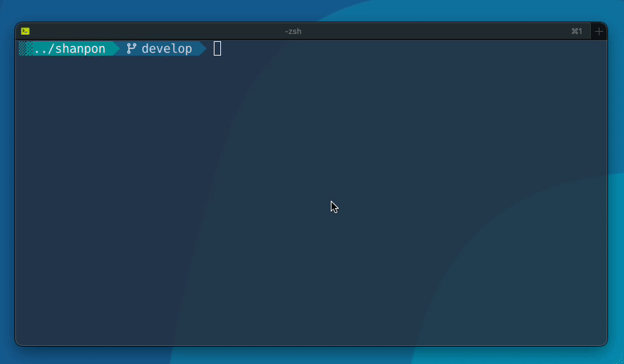The image size is (624, 364).
Task: Click the develop git branch segment
Action: [163, 48]
